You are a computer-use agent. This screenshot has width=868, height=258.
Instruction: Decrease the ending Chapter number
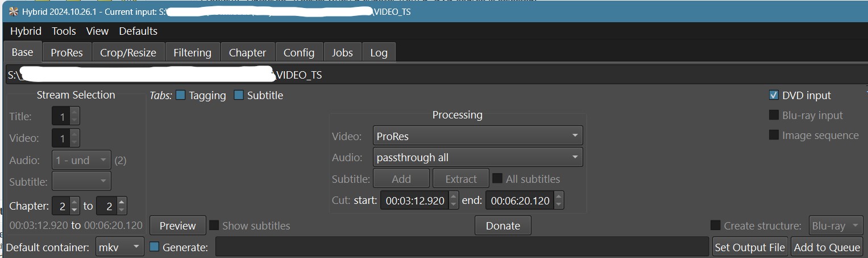122,210
